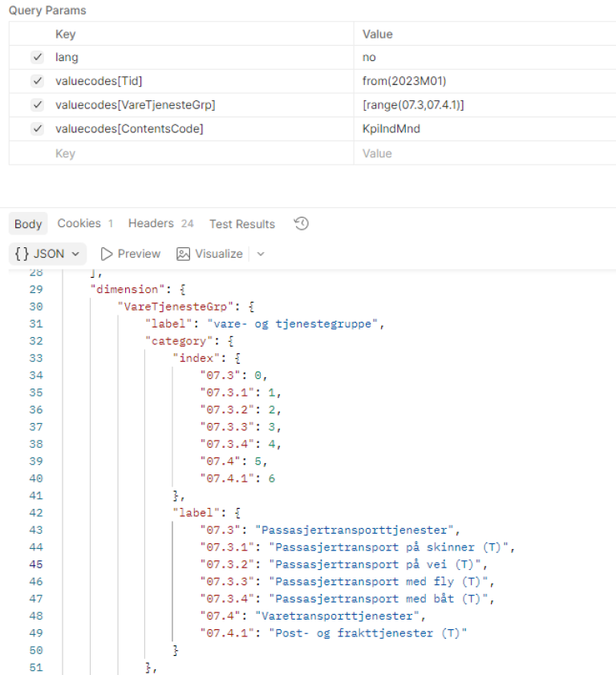Screen dimensions: 616x675
Task: Open the JSON format dropdown
Action: point(48,254)
